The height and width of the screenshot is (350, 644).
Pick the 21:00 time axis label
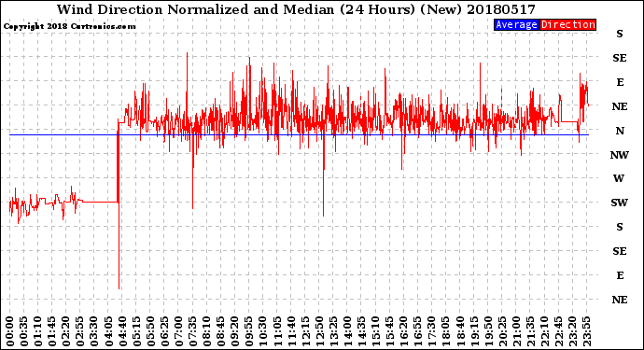pos(516,331)
